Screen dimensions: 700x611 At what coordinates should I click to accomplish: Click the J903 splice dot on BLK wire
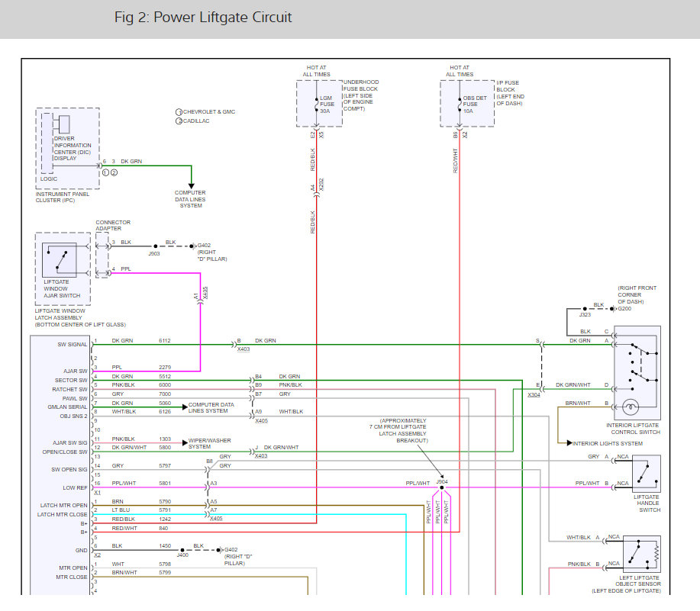point(154,246)
